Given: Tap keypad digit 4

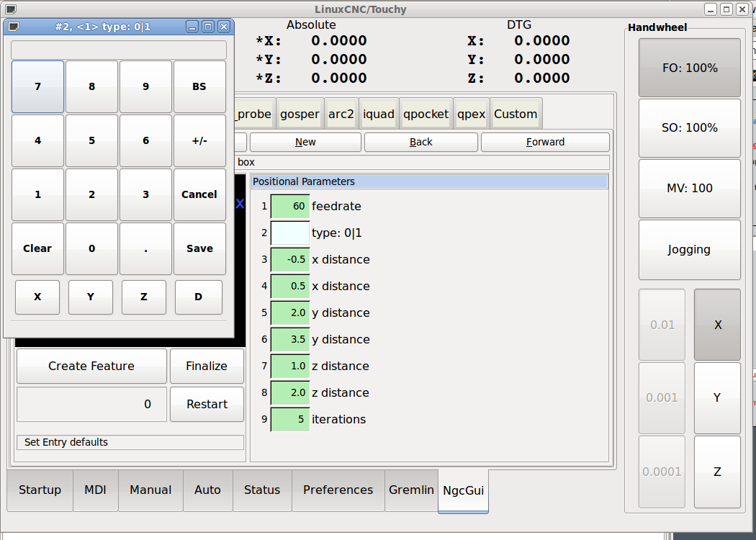Looking at the screenshot, I should click(37, 141).
